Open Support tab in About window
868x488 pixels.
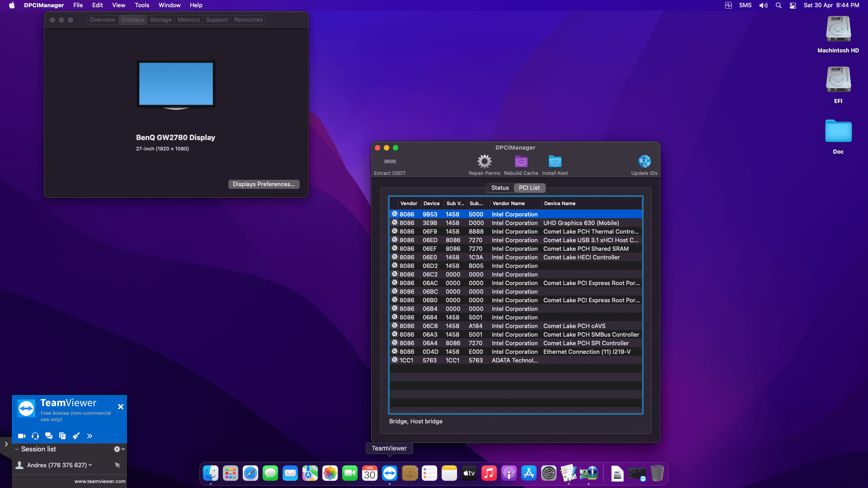(x=217, y=20)
